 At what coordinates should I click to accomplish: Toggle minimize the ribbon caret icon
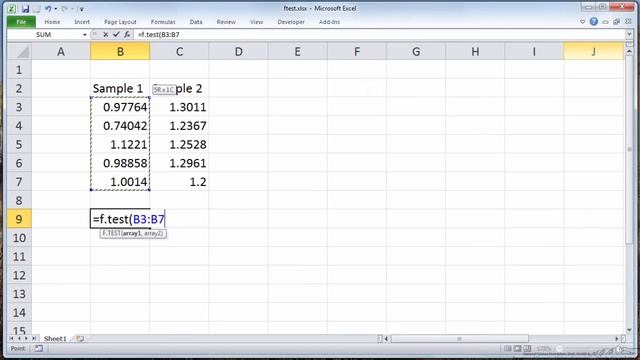[x=582, y=22]
